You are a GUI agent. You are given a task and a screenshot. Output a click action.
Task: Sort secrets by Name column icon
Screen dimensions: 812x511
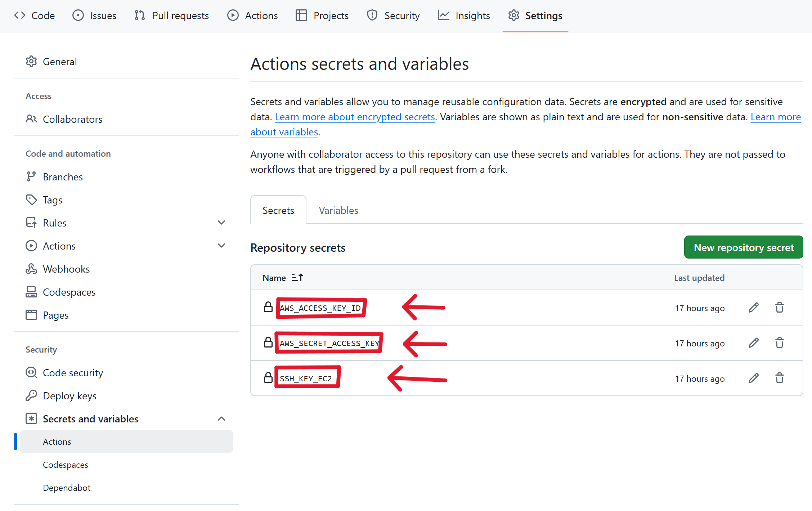pyautogui.click(x=297, y=278)
